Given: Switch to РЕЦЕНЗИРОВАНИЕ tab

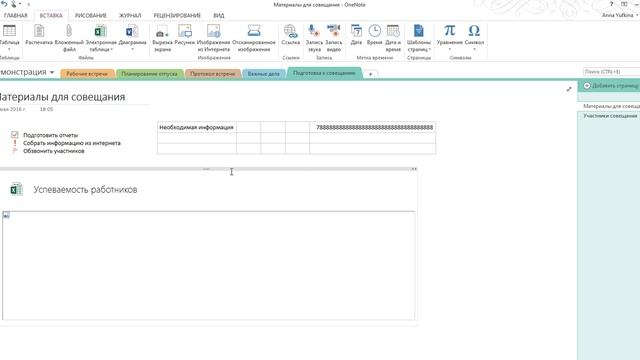Looking at the screenshot, I should pyautogui.click(x=177, y=16).
